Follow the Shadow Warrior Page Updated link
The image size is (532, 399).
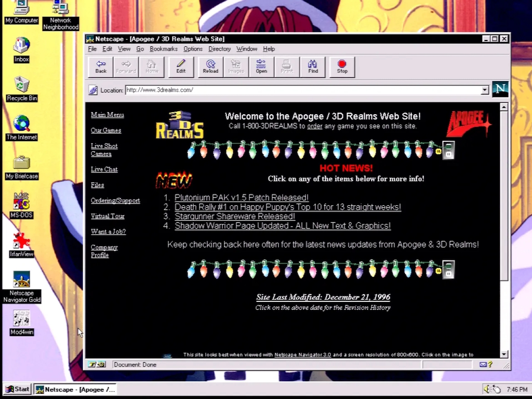pyautogui.click(x=283, y=225)
